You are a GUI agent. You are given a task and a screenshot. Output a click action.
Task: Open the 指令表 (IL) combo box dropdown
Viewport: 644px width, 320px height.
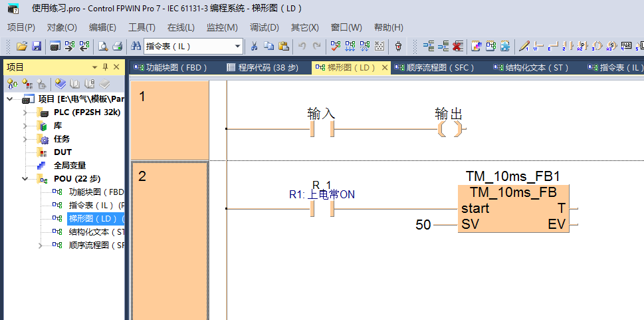[x=238, y=46]
